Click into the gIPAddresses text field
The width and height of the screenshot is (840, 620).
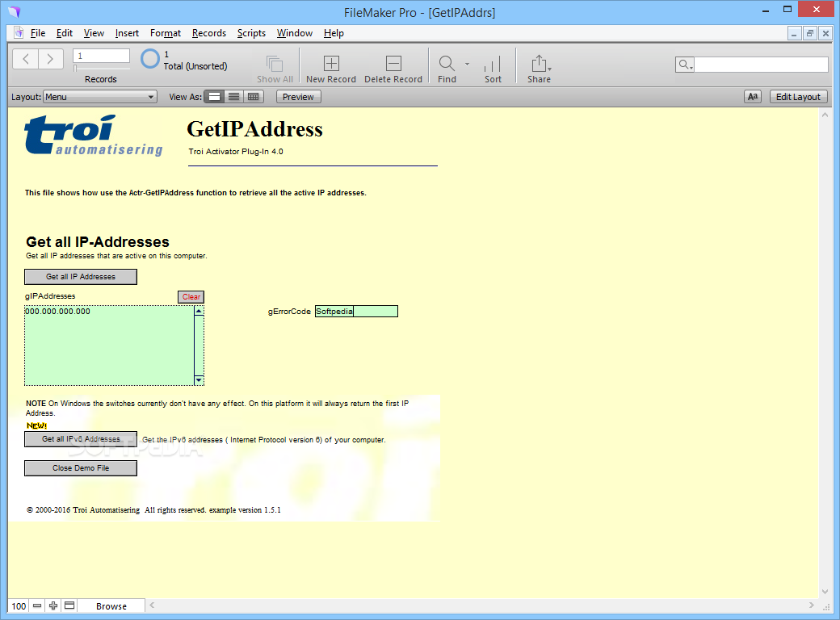(x=109, y=346)
